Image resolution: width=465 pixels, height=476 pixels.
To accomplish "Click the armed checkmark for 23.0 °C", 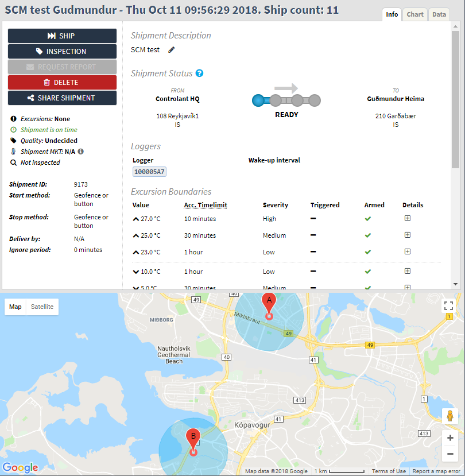I will point(368,252).
